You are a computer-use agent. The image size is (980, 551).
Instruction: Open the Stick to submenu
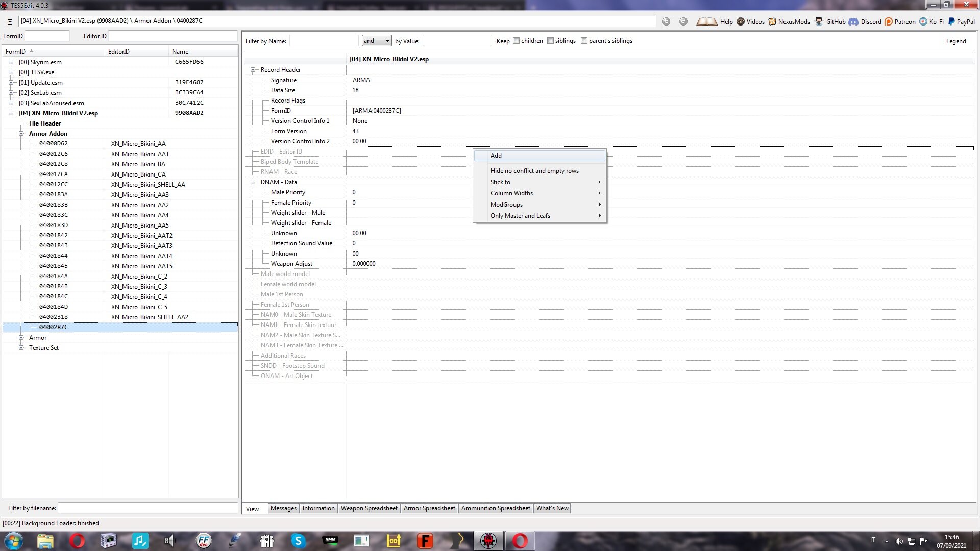(x=540, y=182)
